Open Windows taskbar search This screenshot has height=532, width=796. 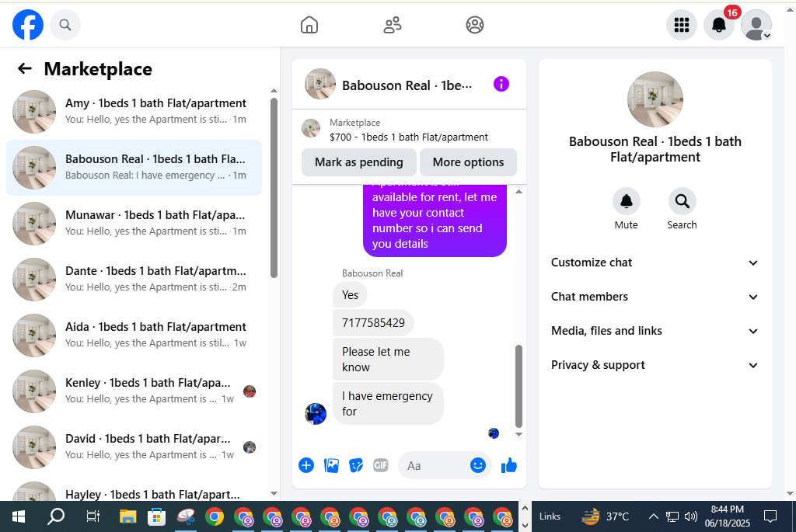click(x=56, y=516)
